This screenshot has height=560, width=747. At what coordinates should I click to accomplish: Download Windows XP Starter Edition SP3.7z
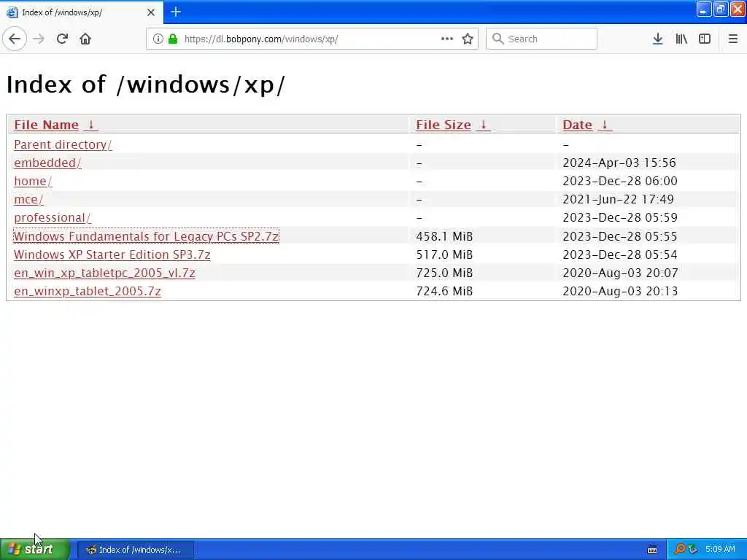click(x=112, y=254)
